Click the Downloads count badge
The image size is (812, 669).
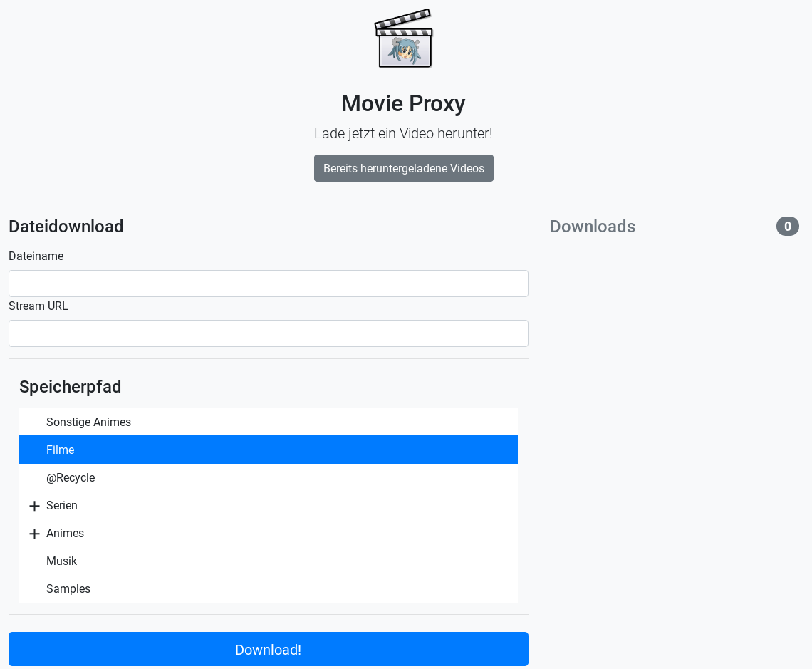click(x=787, y=227)
